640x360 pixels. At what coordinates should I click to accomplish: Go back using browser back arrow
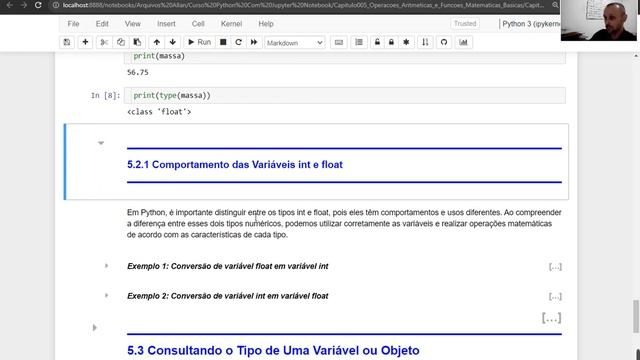click(10, 5)
